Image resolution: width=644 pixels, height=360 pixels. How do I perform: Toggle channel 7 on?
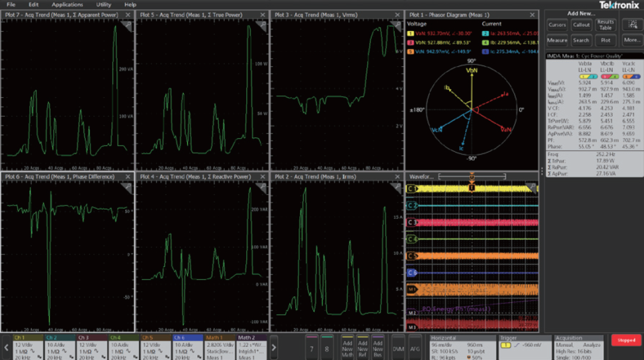311,347
